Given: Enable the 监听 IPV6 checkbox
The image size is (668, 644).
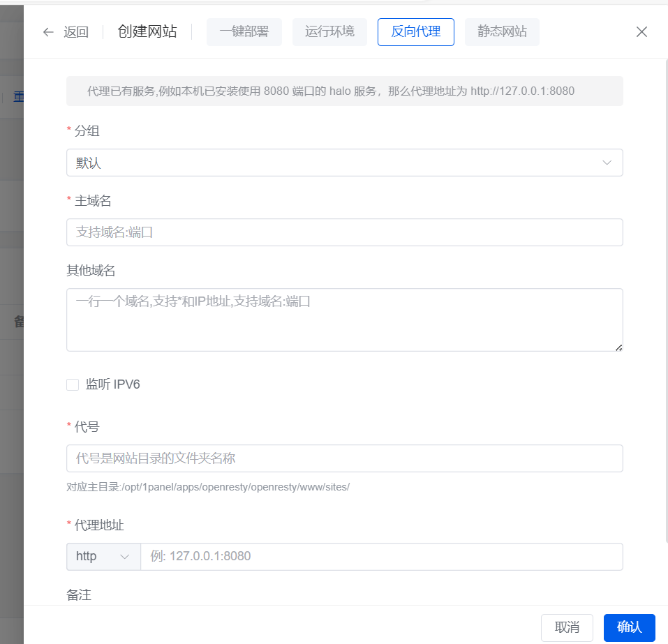Looking at the screenshot, I should point(73,384).
